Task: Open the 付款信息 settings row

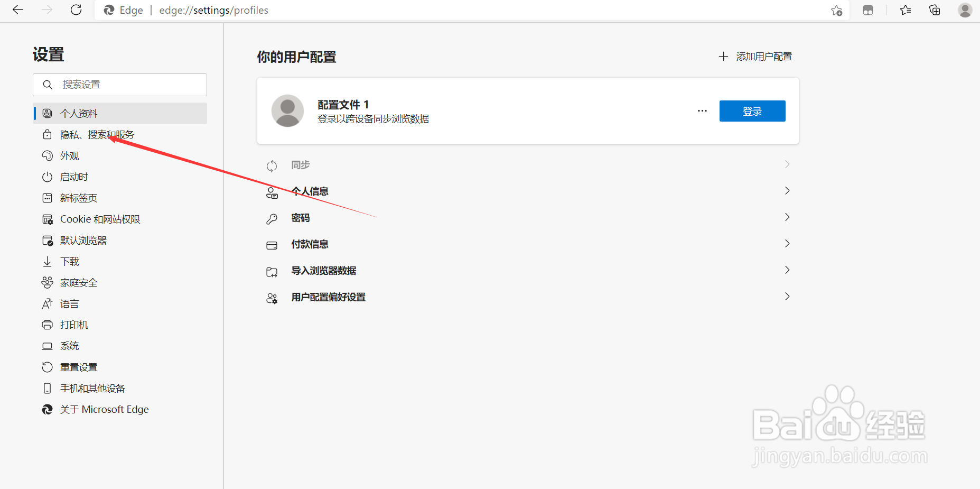Action: (528, 244)
